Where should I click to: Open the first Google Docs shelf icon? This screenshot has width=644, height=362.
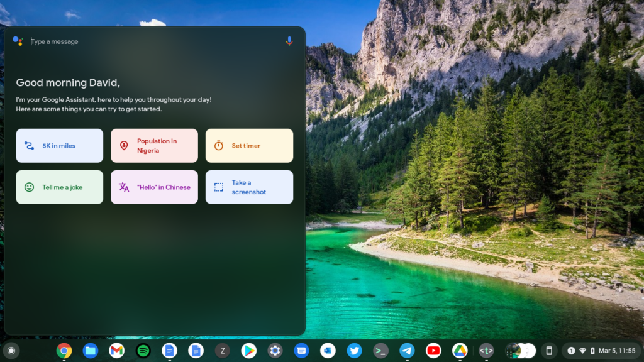tap(170, 351)
